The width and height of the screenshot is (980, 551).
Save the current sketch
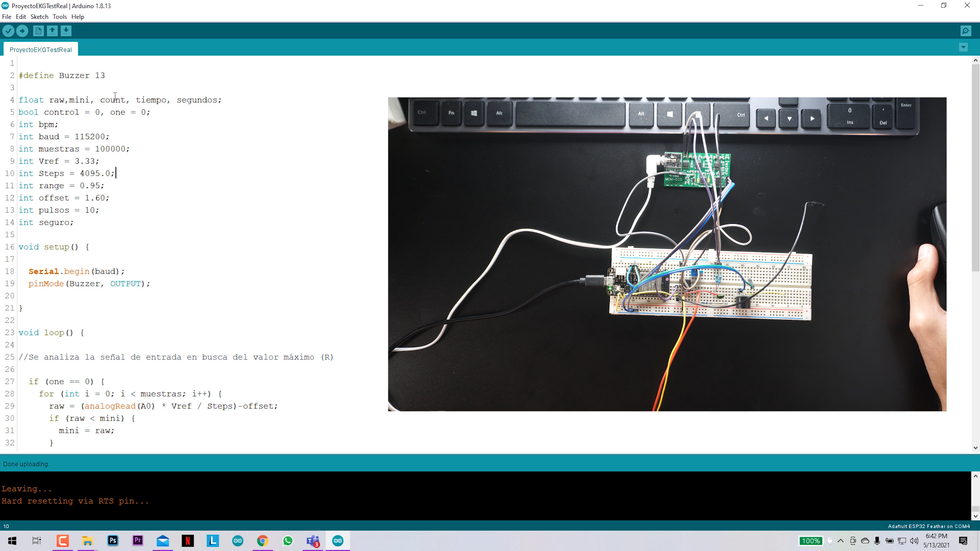click(66, 31)
